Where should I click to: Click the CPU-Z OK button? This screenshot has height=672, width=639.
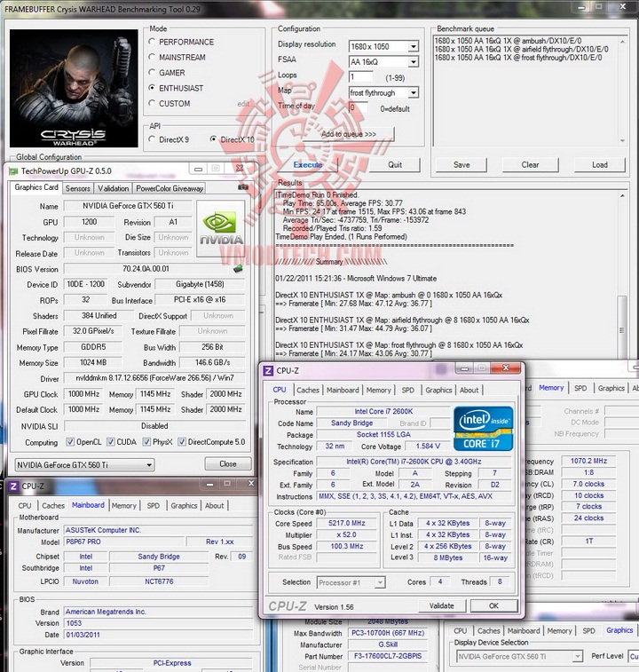click(493, 605)
